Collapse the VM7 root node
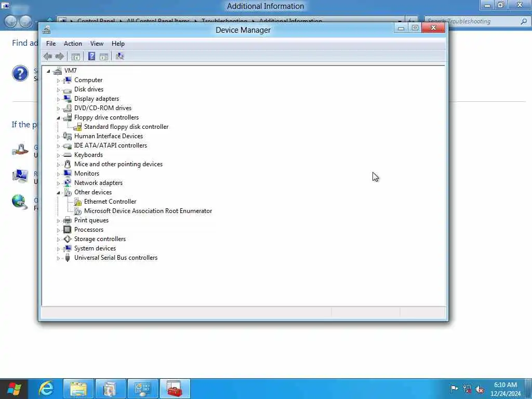Screen dimensions: 532x399 48,71
